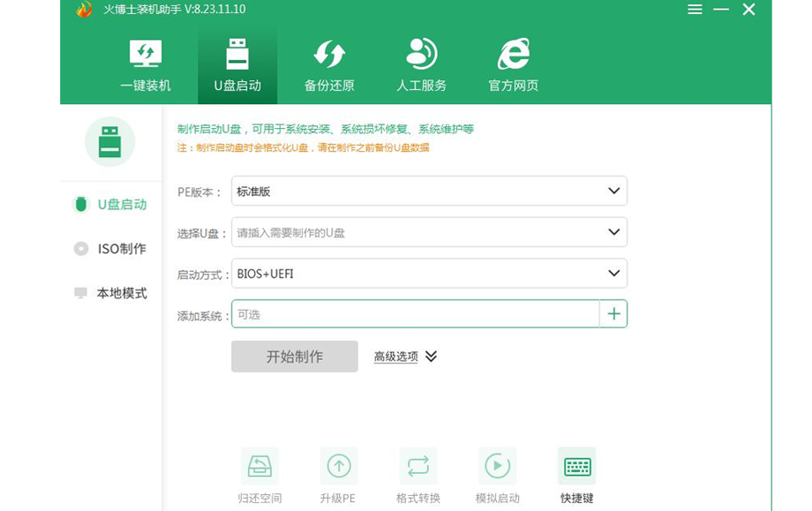The width and height of the screenshot is (812, 511).
Task: Open the 官方网页 official website
Action: pos(513,66)
